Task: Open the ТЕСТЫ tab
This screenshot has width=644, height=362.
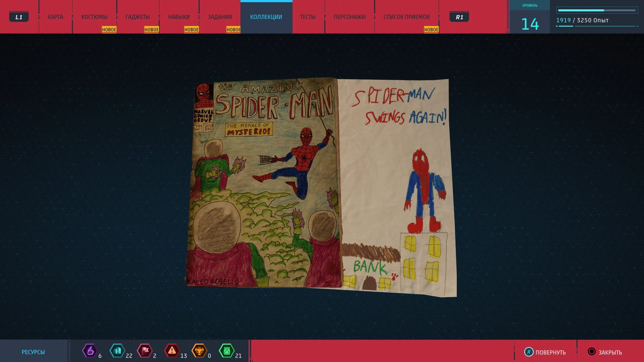Action: (308, 17)
